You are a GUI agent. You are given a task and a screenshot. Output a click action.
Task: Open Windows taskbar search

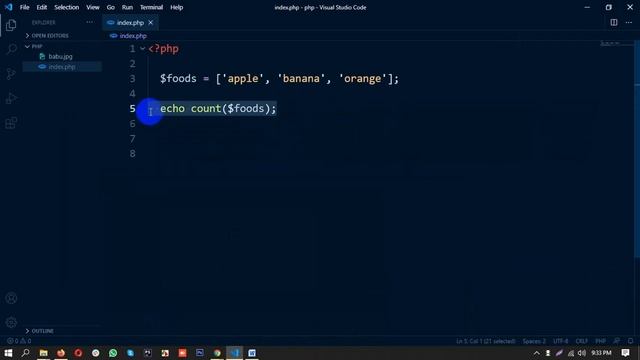(x=26, y=353)
